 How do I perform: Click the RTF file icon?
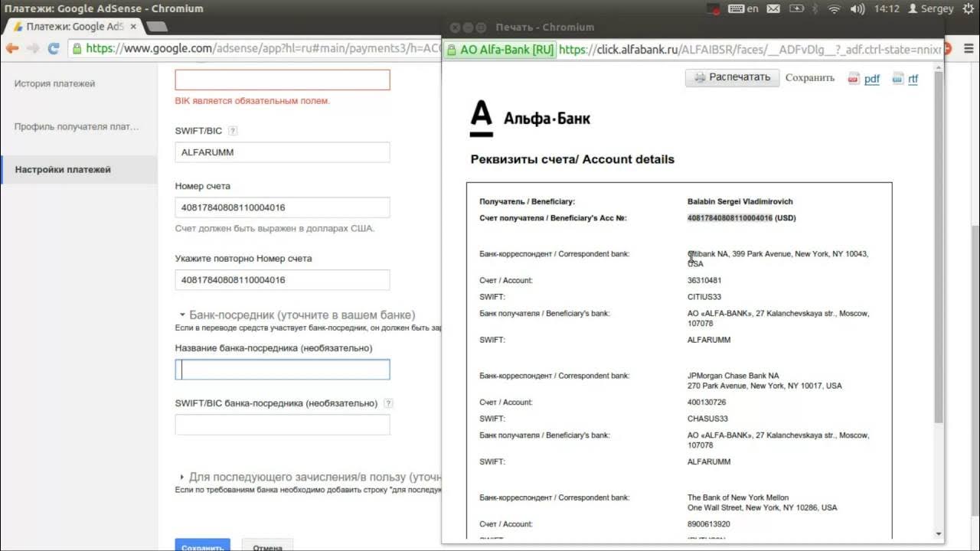point(898,78)
